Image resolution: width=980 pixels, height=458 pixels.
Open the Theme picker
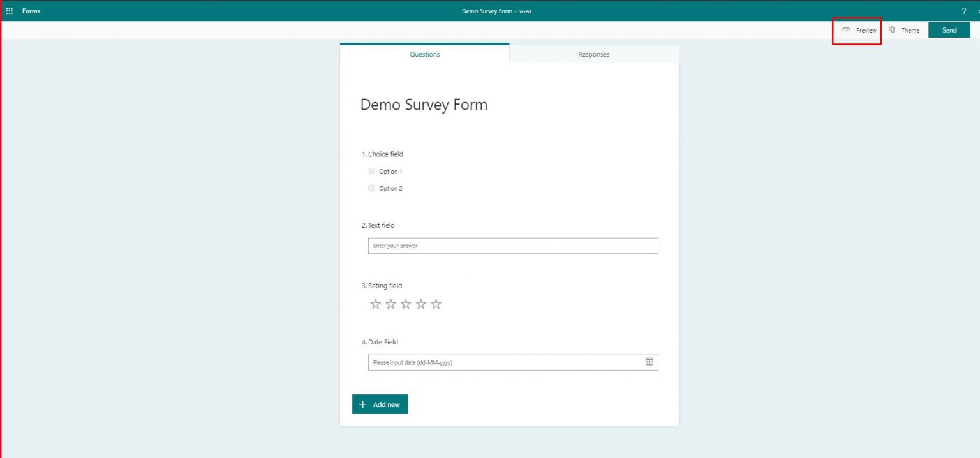click(905, 29)
